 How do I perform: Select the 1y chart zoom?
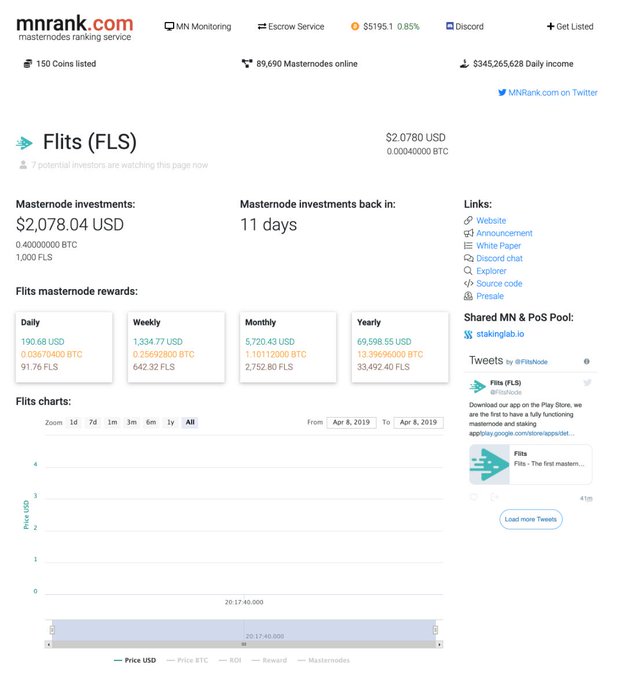(170, 422)
